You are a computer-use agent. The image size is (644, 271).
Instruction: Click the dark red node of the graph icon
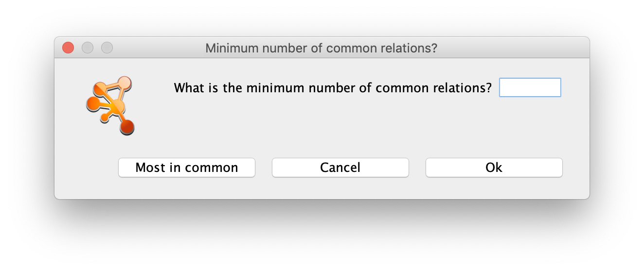tap(126, 127)
